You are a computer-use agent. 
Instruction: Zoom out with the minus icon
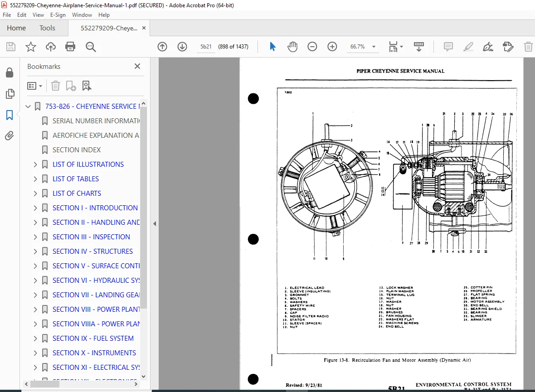pyautogui.click(x=312, y=47)
